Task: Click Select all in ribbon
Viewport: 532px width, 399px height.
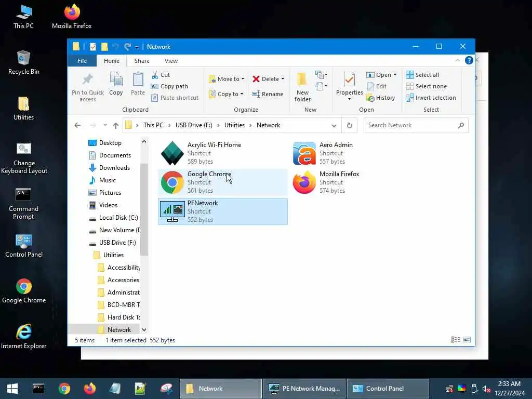Action: 422,75
